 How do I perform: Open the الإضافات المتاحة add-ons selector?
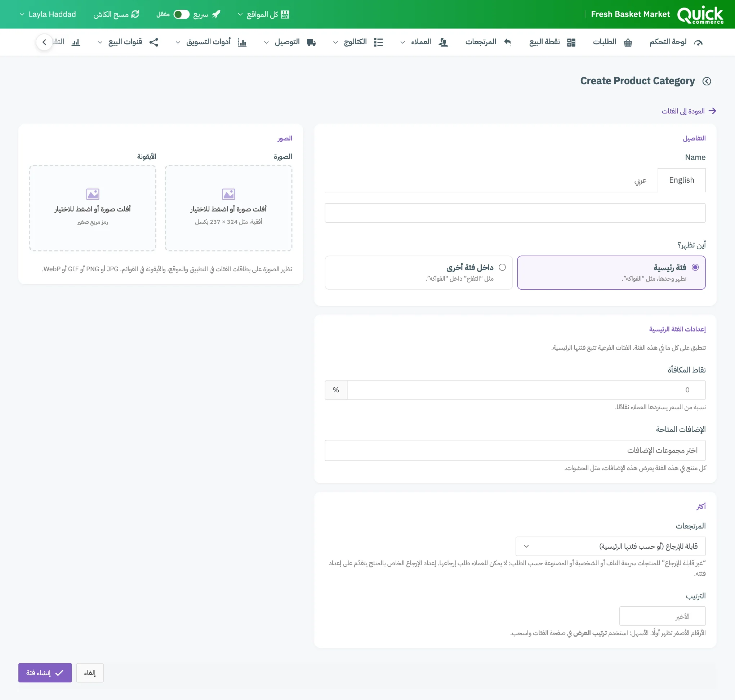point(515,450)
